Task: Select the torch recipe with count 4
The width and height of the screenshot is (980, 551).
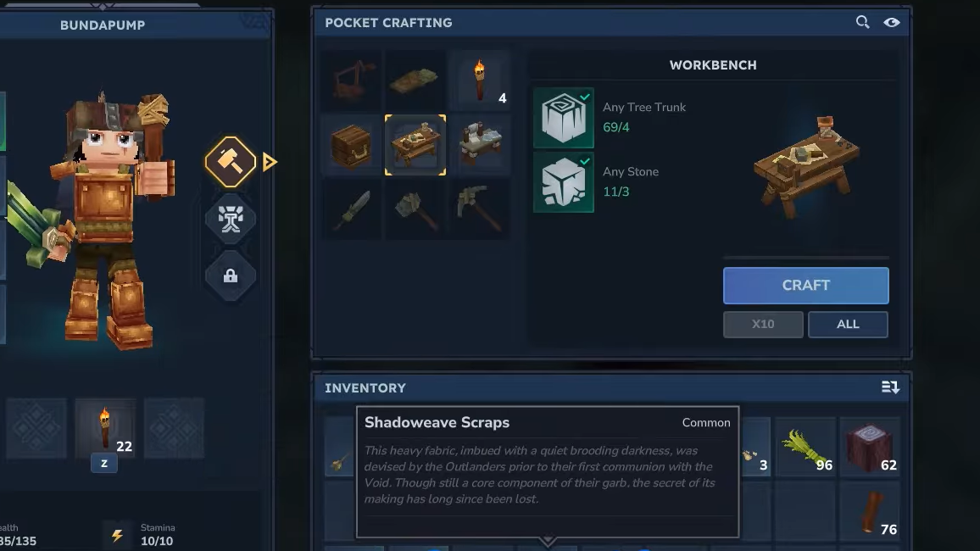Action: coord(480,81)
